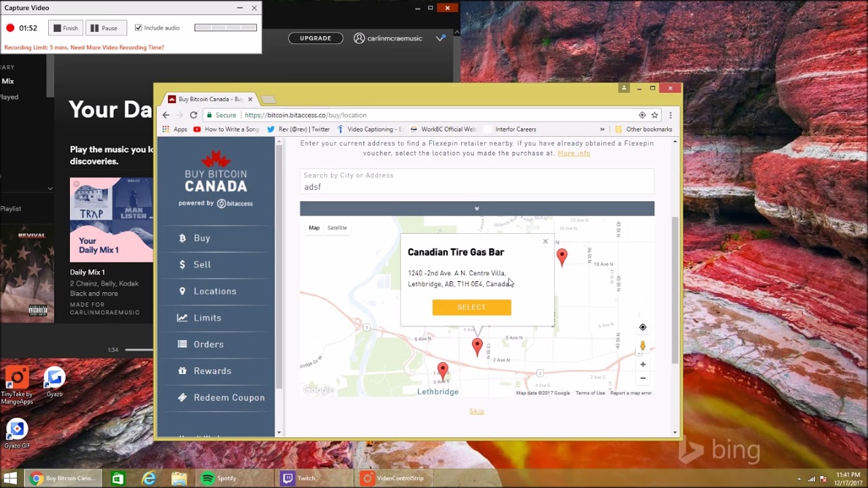This screenshot has height=488, width=868.
Task: Click the audio level meter in Capture Video
Action: [226, 28]
